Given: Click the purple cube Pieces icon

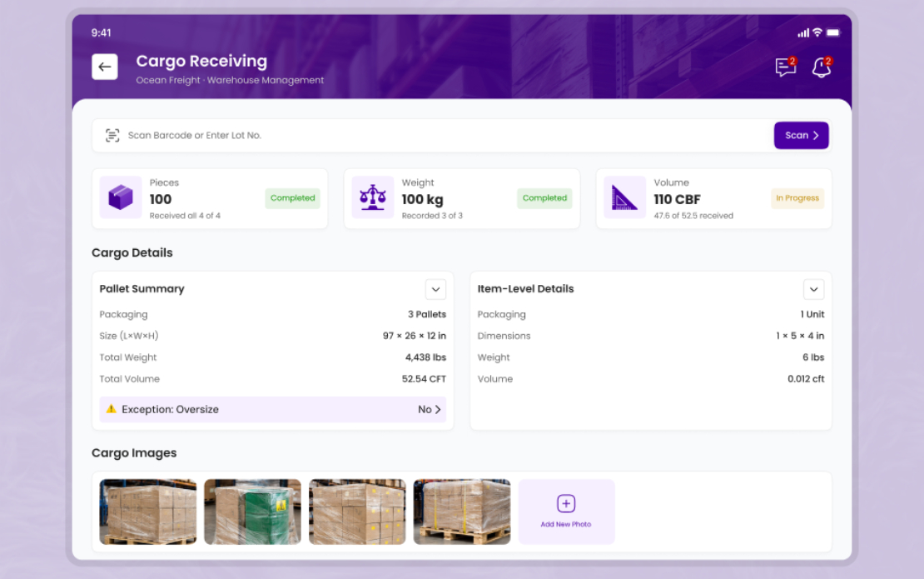Looking at the screenshot, I should click(121, 198).
